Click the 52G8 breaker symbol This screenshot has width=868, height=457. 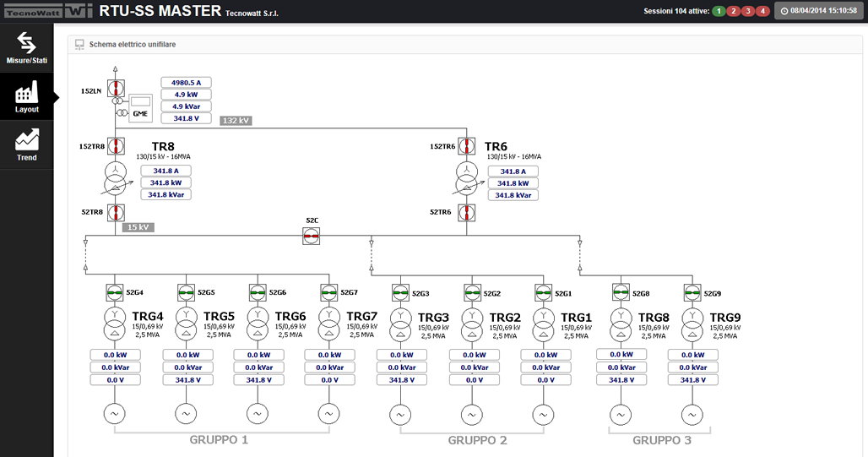[621, 293]
